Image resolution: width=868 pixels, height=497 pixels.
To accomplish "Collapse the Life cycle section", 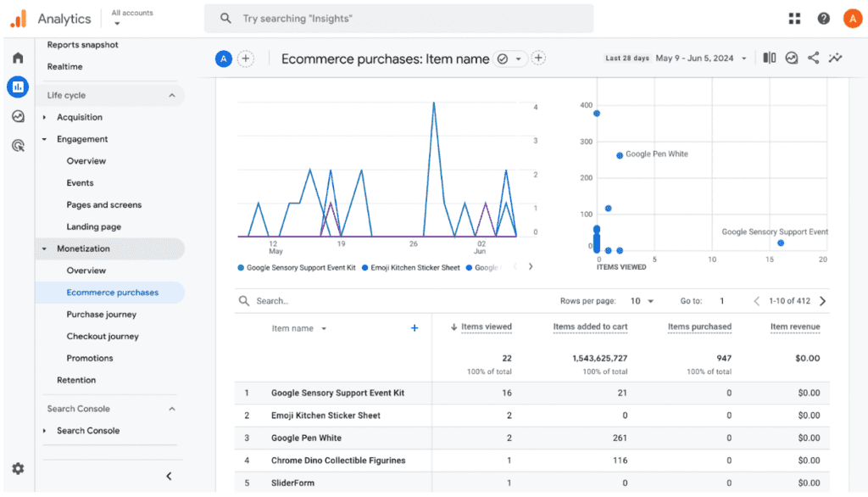I will click(171, 95).
